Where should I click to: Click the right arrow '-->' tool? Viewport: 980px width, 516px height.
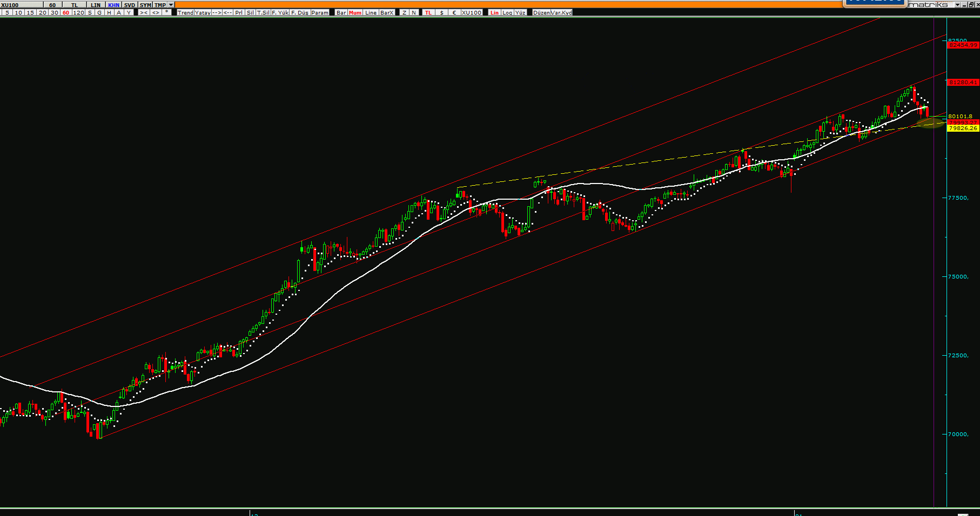pos(217,12)
